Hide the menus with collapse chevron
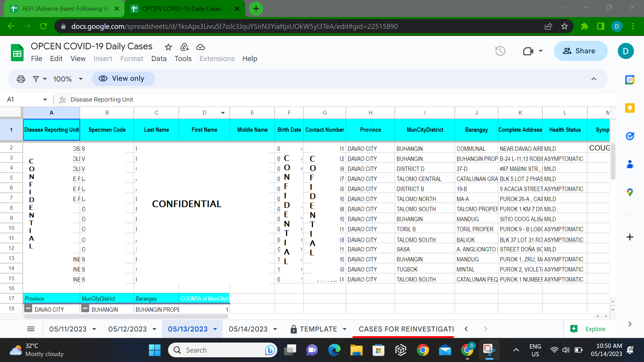Viewport: 644px width, 362px height. point(594,79)
